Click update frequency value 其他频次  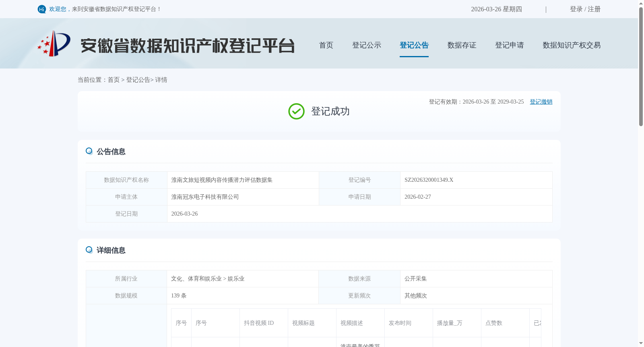coord(416,296)
